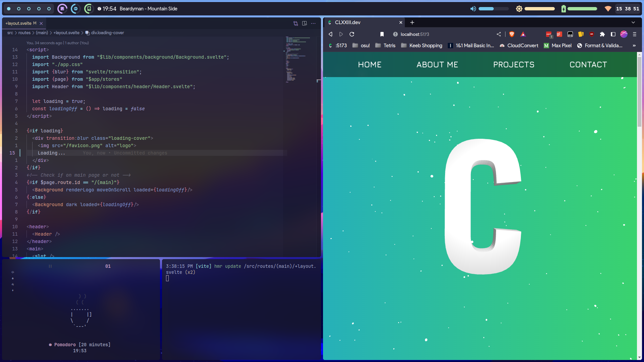The width and height of the screenshot is (644, 362).
Task: Open the source control compare icon in the editor title bar
Action: 296,23
